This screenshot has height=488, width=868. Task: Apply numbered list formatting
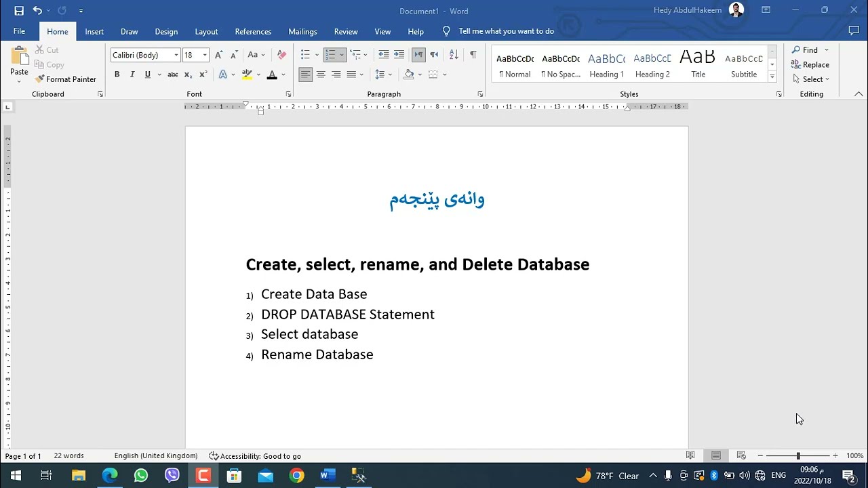click(330, 55)
